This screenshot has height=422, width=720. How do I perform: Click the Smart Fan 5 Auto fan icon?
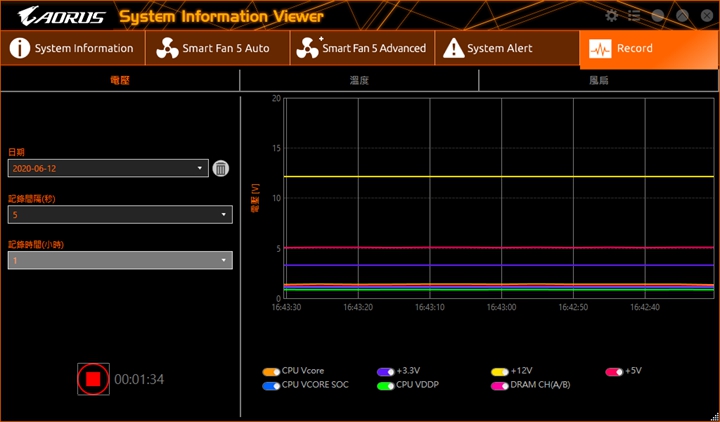tap(166, 48)
